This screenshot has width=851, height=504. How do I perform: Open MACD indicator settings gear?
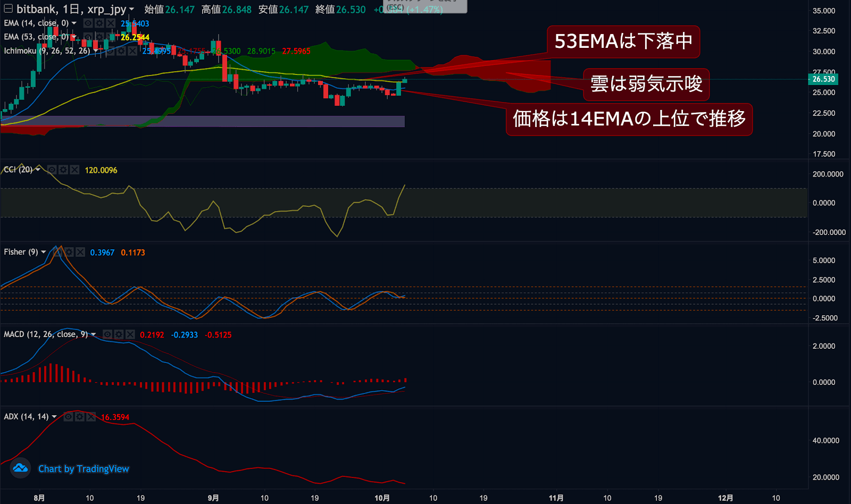tap(119, 334)
